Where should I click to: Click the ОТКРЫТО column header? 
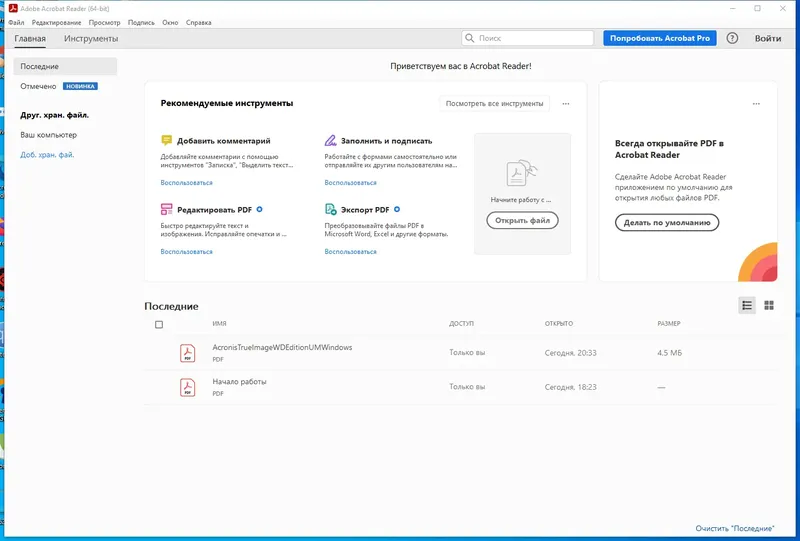(x=559, y=324)
